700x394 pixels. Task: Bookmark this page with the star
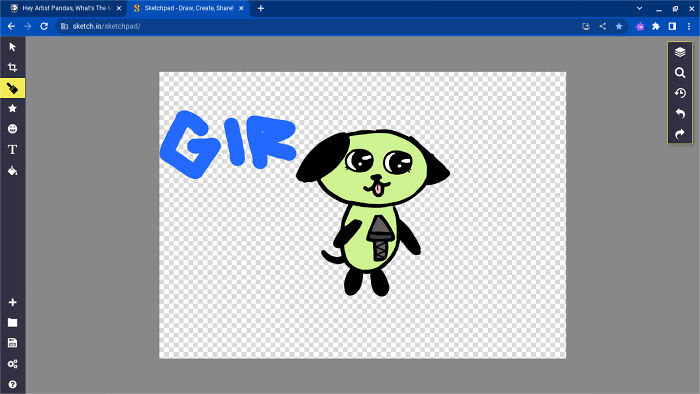coord(619,26)
